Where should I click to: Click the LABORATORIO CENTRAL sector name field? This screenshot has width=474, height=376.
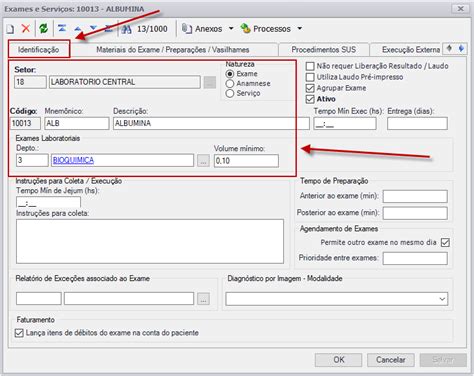[x=125, y=82]
